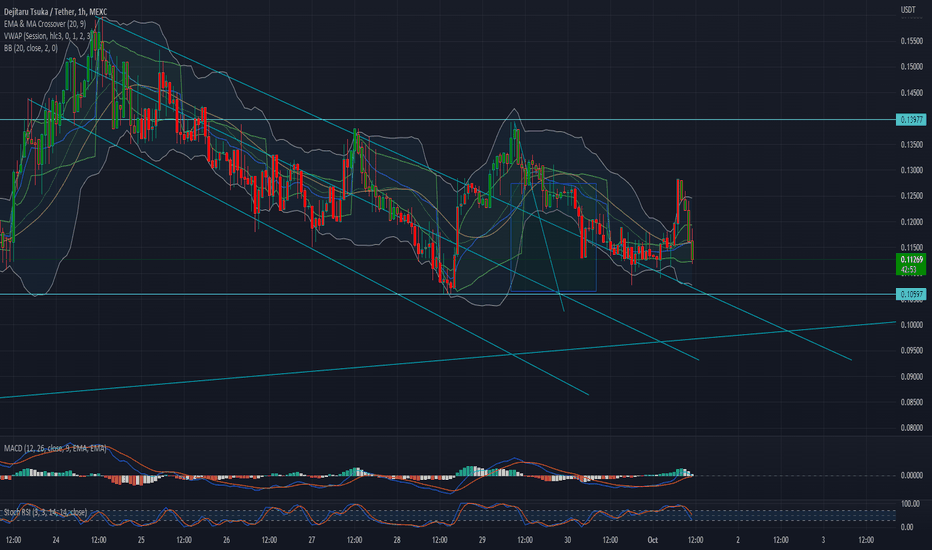
Task: Click the 0.09000 price axis label
Action: [911, 376]
